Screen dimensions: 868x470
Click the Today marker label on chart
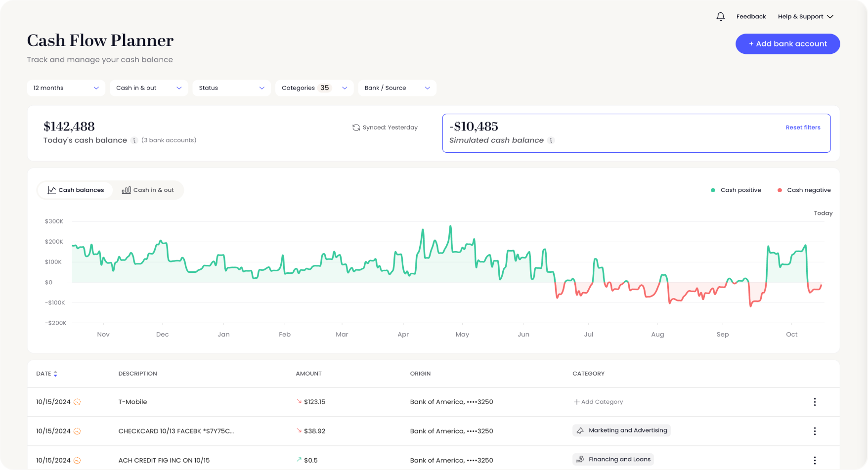pos(823,214)
